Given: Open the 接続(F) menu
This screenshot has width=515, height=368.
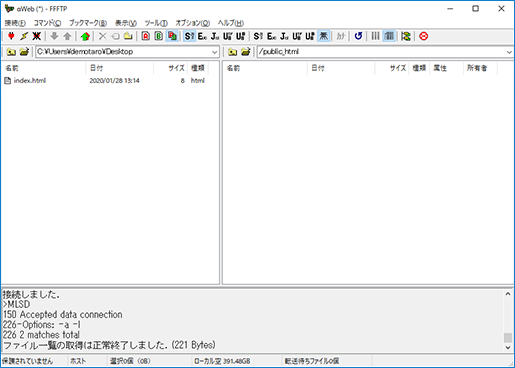Looking at the screenshot, I should pyautogui.click(x=15, y=23).
